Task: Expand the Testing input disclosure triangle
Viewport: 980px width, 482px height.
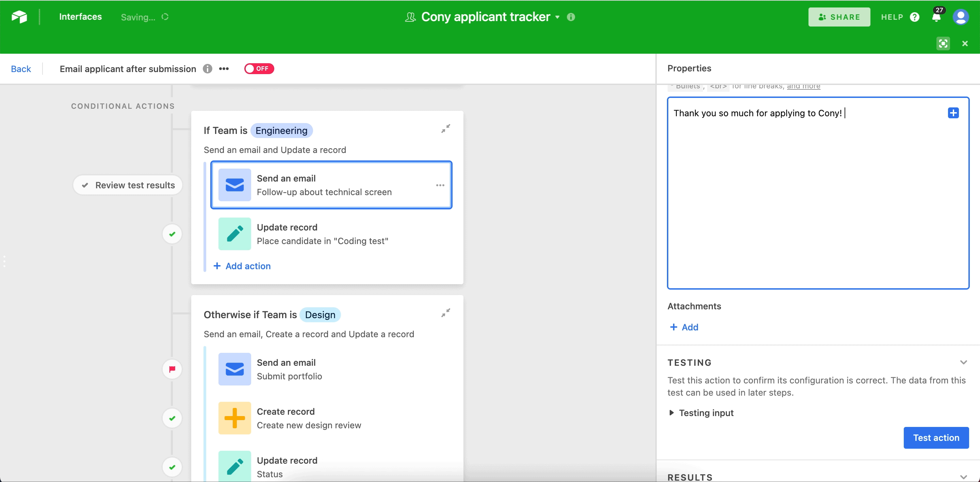Action: 671,413
